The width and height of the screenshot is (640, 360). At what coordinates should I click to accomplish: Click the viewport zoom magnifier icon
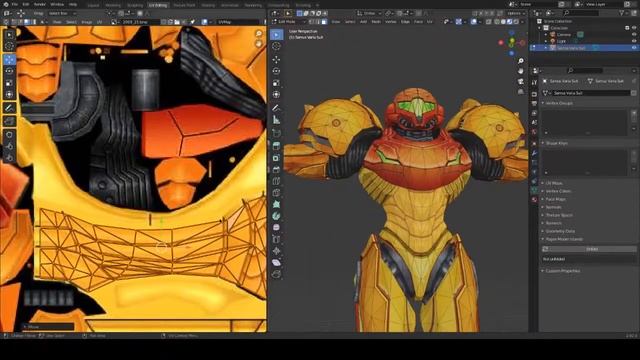coord(521,61)
